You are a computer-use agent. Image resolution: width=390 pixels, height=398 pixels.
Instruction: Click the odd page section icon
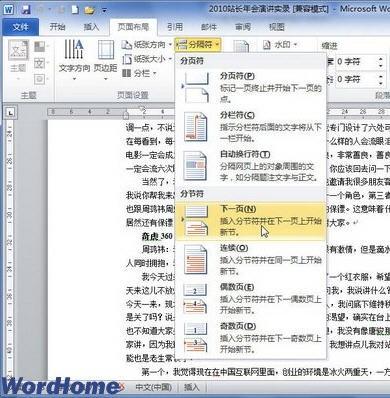coord(195,338)
